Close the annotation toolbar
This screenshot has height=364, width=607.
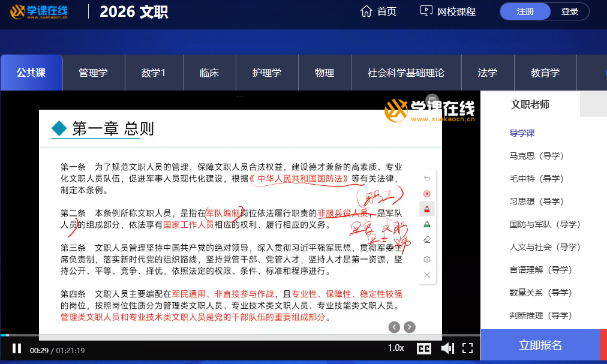click(x=427, y=275)
